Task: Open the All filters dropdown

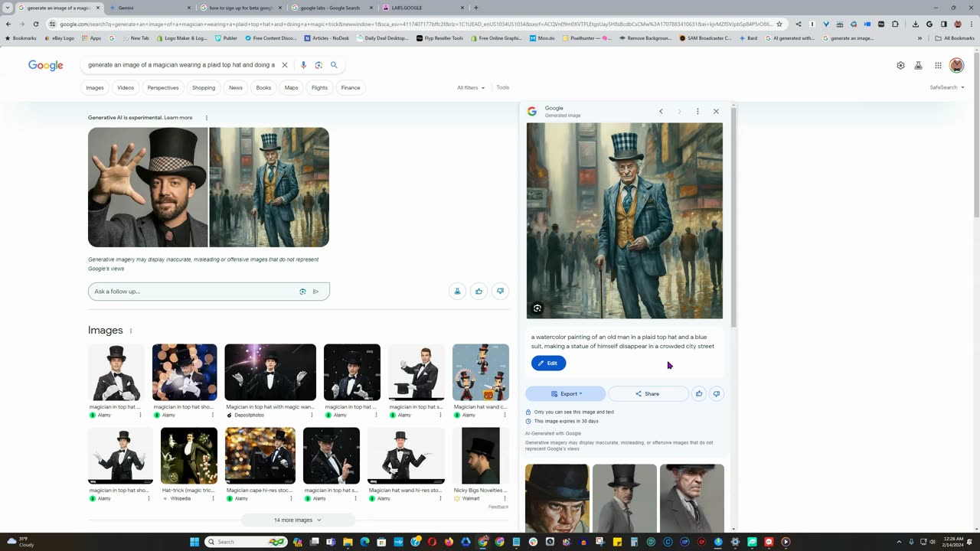Action: click(x=471, y=88)
